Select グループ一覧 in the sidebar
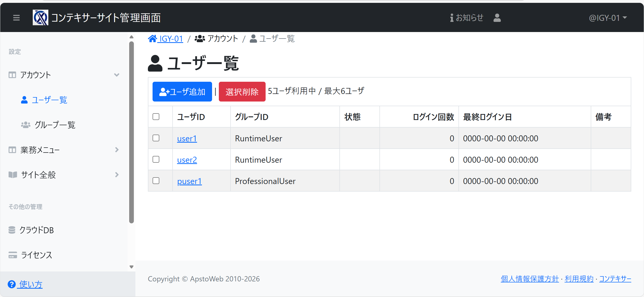644x297 pixels. click(x=55, y=125)
